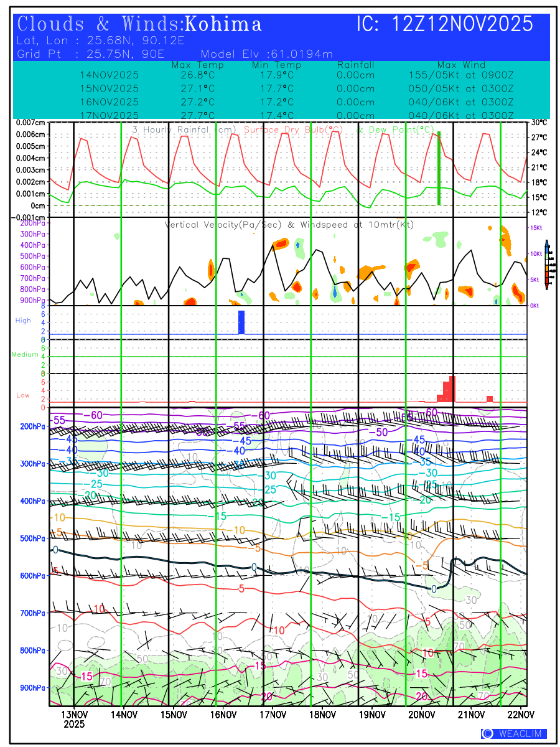Click the WEACLIM copyright badge
Image resolution: width=560 pixels, height=747 pixels.
tap(514, 734)
